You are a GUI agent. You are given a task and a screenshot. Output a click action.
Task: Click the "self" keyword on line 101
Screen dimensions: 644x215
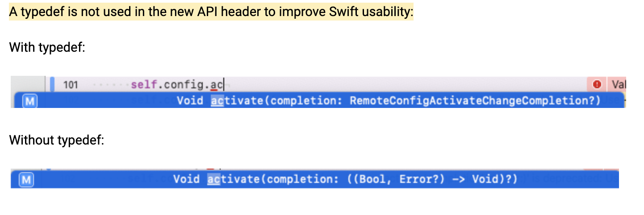[142, 84]
